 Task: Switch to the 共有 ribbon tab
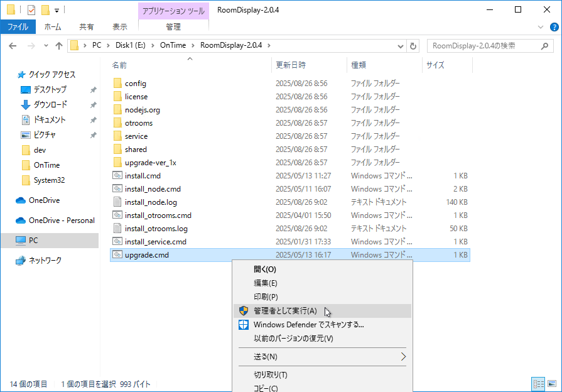tap(87, 27)
